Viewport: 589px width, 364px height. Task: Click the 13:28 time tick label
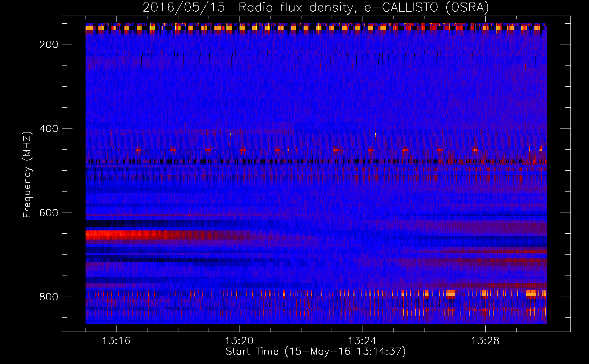(x=485, y=341)
